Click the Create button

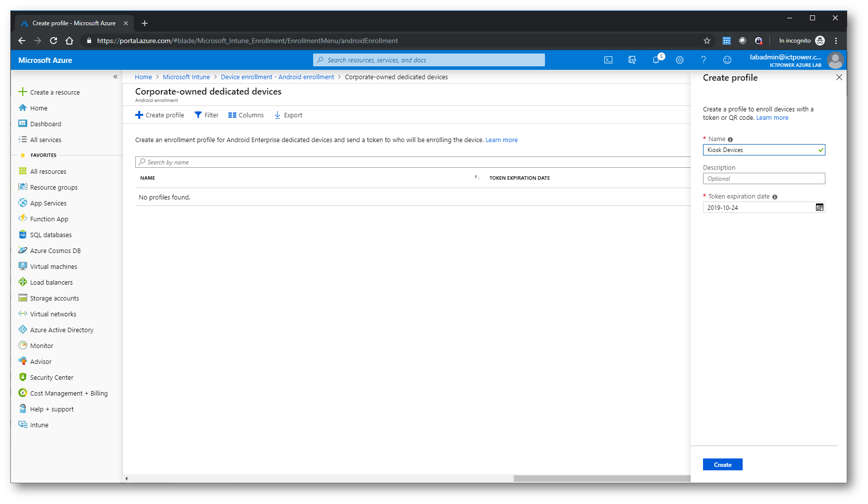[x=722, y=464]
